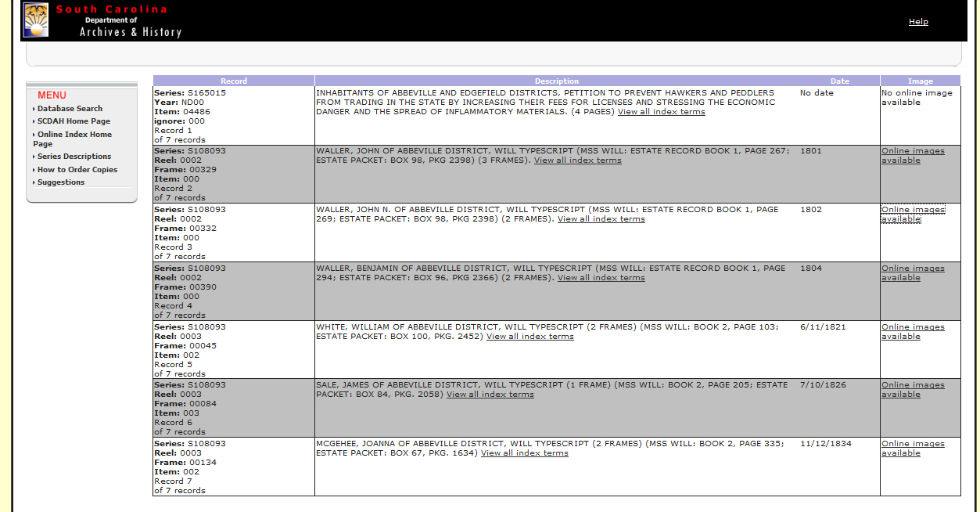980x512 pixels.
Task: Open Online Index Home Page
Action: 72,139
